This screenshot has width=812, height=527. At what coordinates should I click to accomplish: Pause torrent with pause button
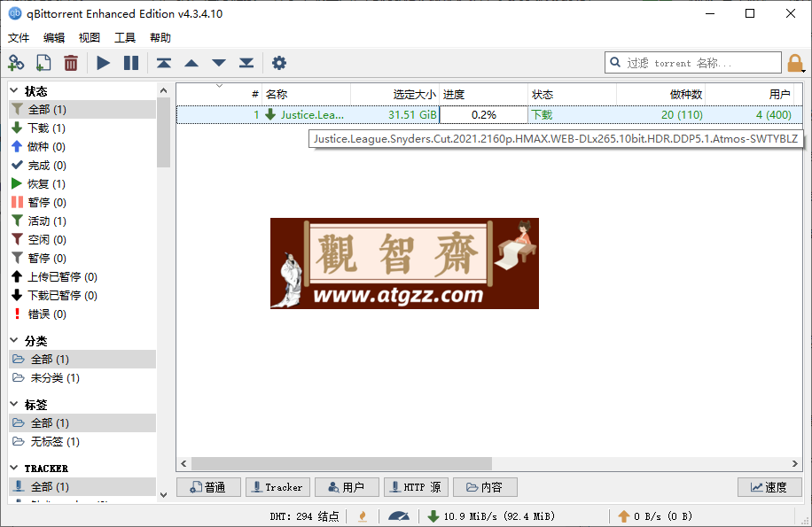point(131,63)
